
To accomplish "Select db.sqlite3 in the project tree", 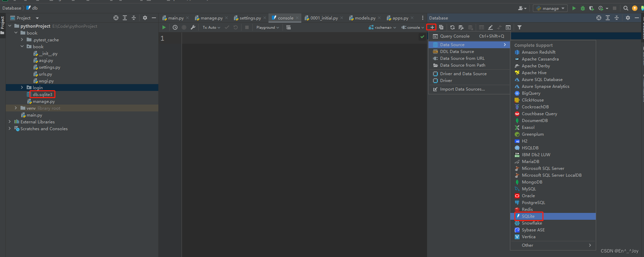I will click(x=42, y=95).
